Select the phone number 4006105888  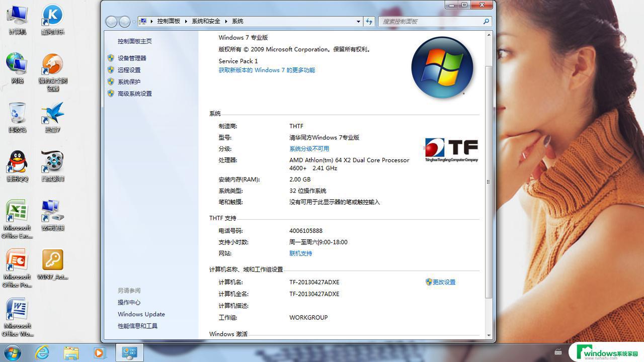point(306,231)
